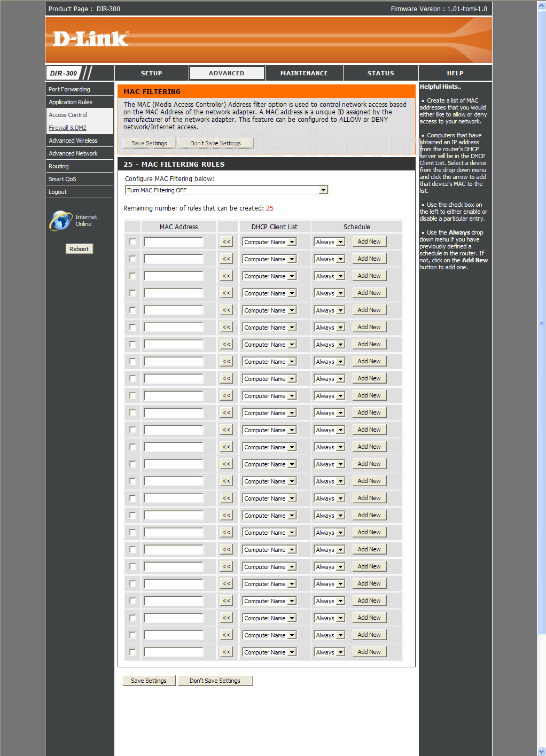This screenshot has width=546, height=756.
Task: Open the Turn MAC Filtering OFF dropdown
Action: (x=227, y=190)
